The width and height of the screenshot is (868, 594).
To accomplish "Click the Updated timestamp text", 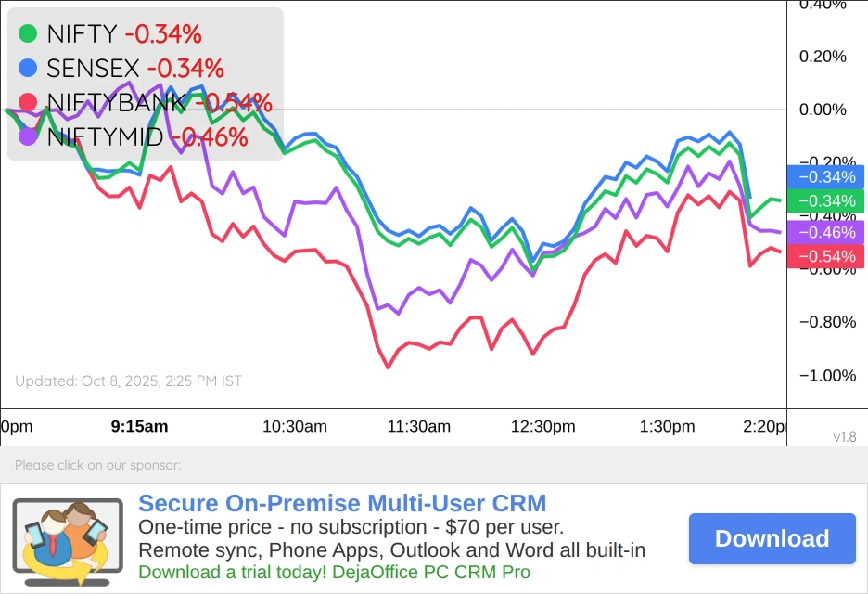I will pos(128,381).
